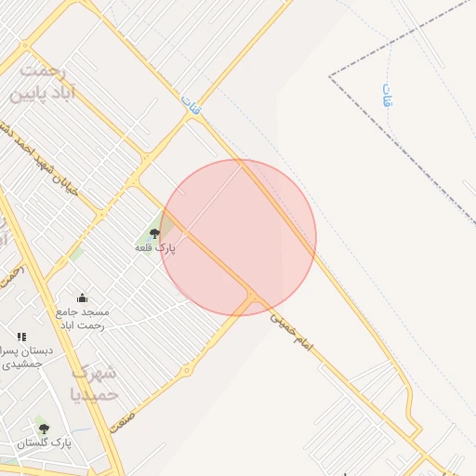Click the پارک گلستان label text
The height and width of the screenshot is (476, 476).
coord(44,443)
